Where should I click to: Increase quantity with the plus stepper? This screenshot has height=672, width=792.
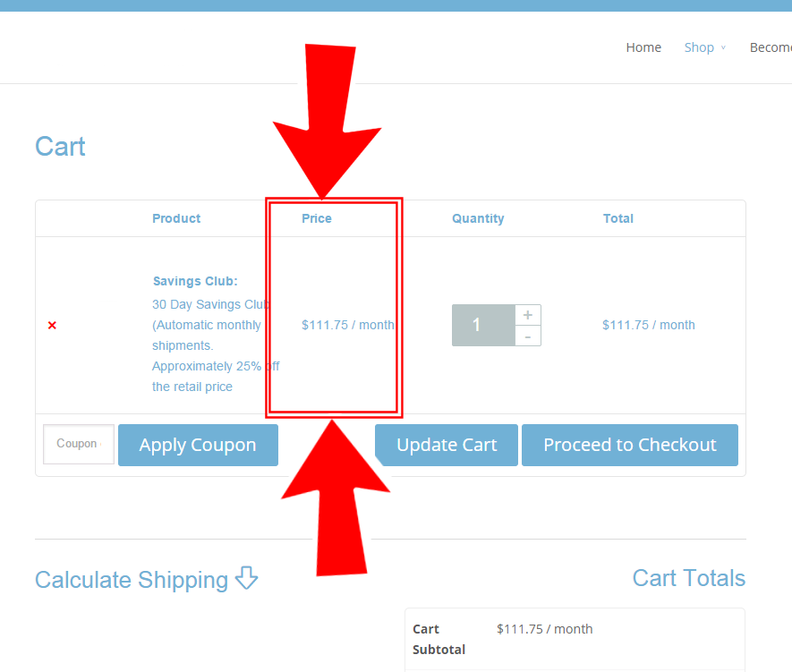[x=528, y=315]
